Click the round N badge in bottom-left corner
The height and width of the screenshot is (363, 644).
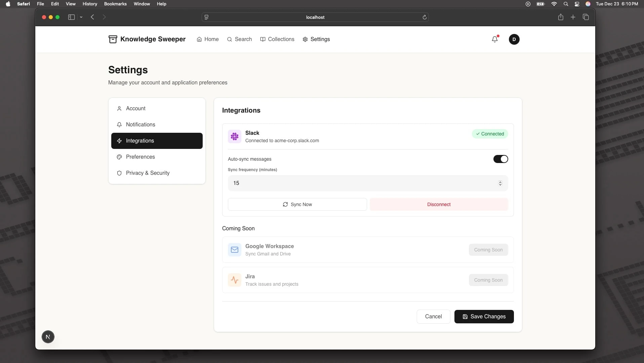48,337
